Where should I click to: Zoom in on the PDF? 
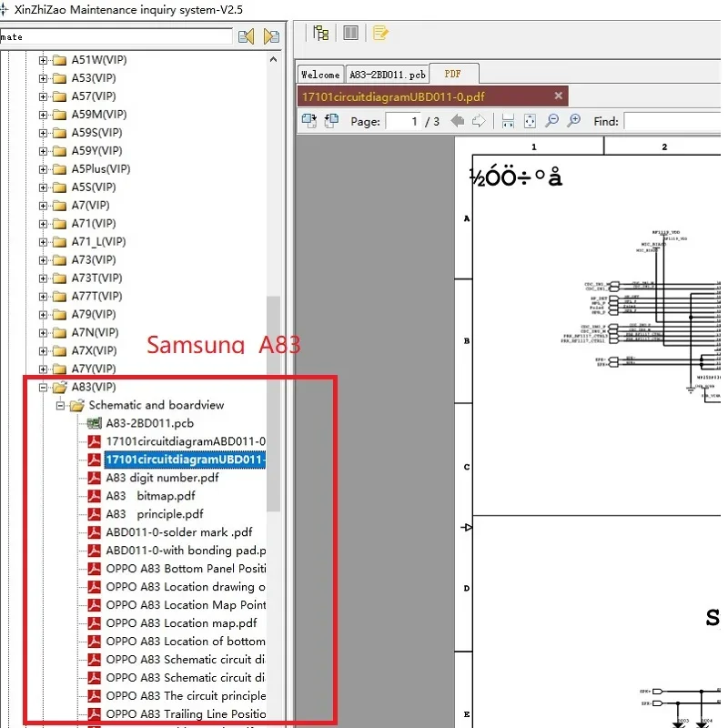click(574, 121)
